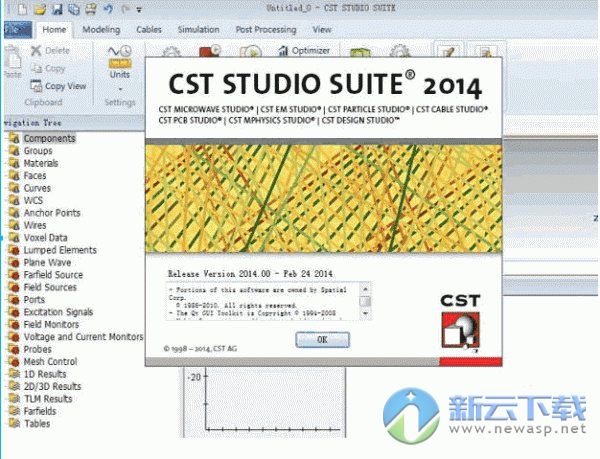
Task: Click the Tables folder icon
Action: coord(14,424)
